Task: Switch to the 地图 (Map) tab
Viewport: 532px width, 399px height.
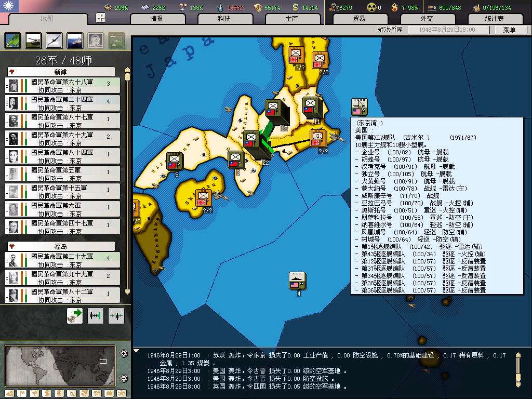Action: click(47, 18)
